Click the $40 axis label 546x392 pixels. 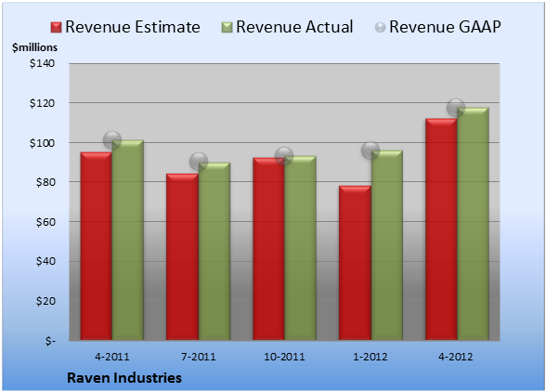[x=45, y=261]
